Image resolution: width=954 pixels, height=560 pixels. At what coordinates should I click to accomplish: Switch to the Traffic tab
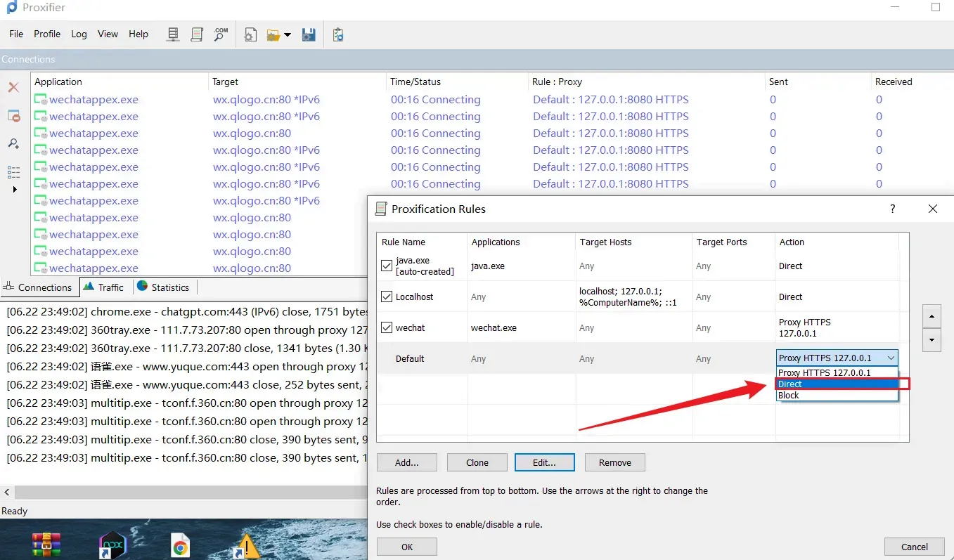(103, 287)
